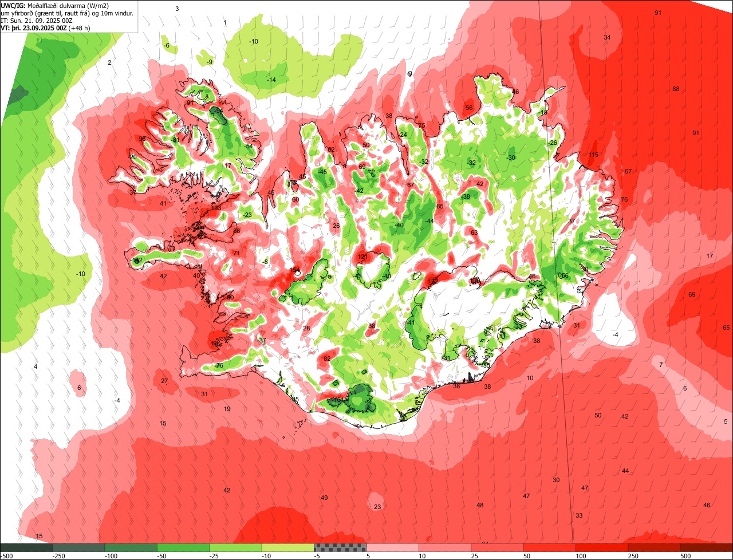Click the title 'Meðalflæði dulvarma (W/m2)'
The height and width of the screenshot is (560, 733).
(x=68, y=6)
